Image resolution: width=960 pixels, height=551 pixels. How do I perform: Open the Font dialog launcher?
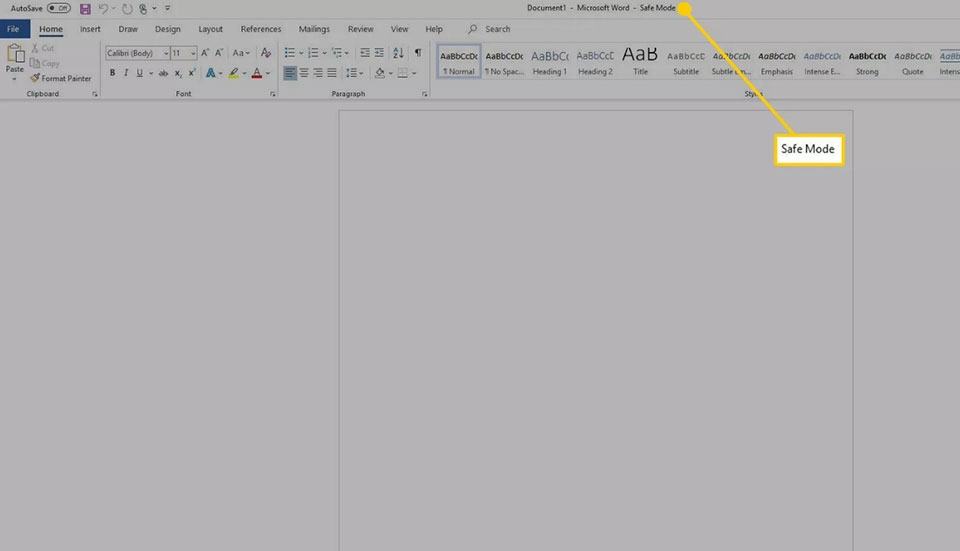pos(272,94)
